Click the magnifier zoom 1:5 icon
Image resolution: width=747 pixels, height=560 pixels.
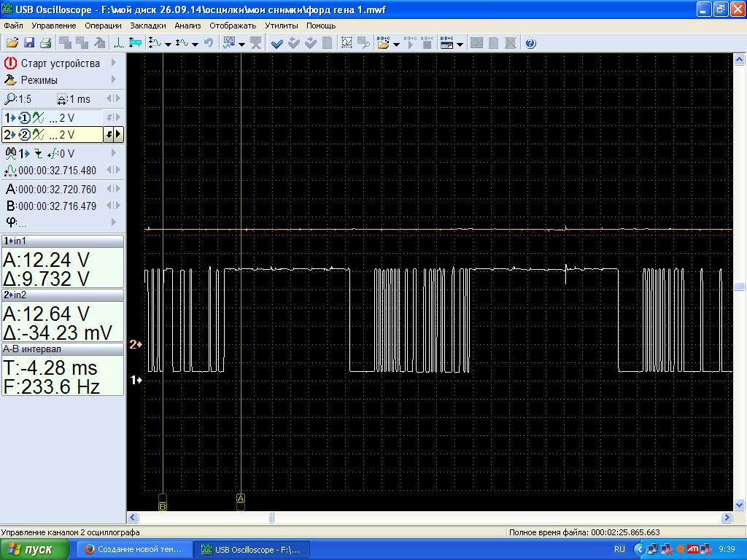tap(10, 99)
